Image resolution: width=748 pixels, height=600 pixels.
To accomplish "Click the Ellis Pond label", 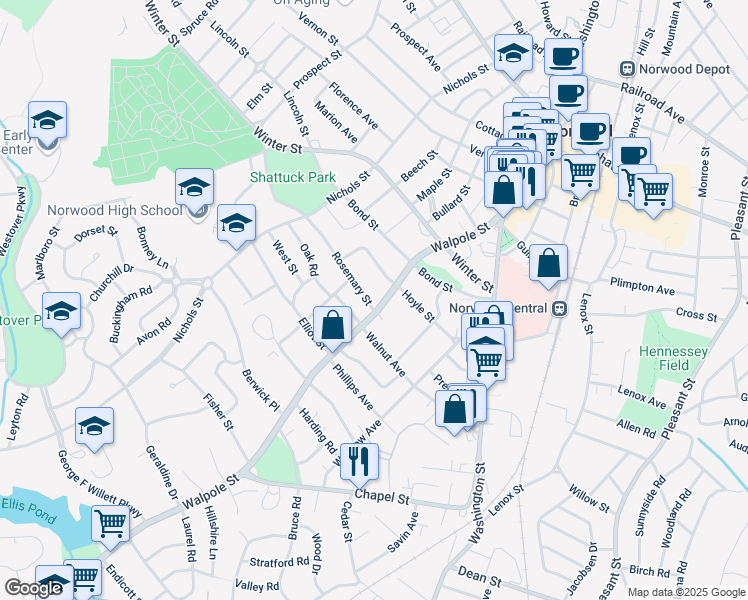I will coord(29,510).
